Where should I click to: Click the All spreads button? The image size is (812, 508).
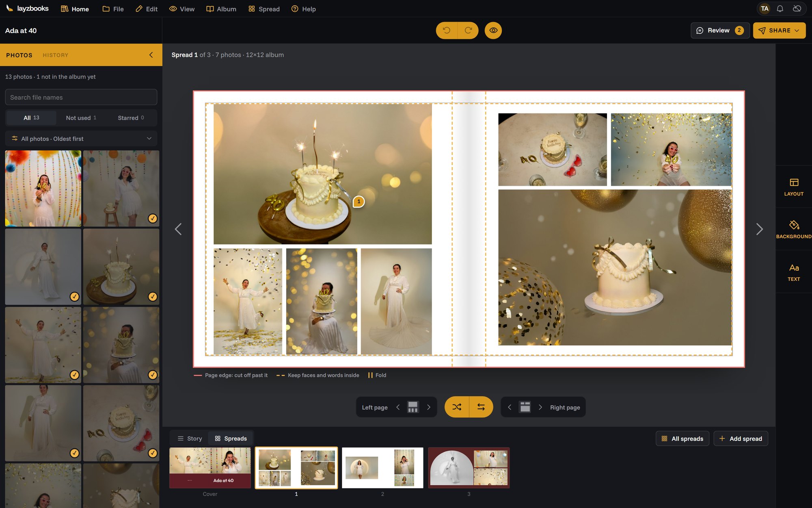pos(682,439)
